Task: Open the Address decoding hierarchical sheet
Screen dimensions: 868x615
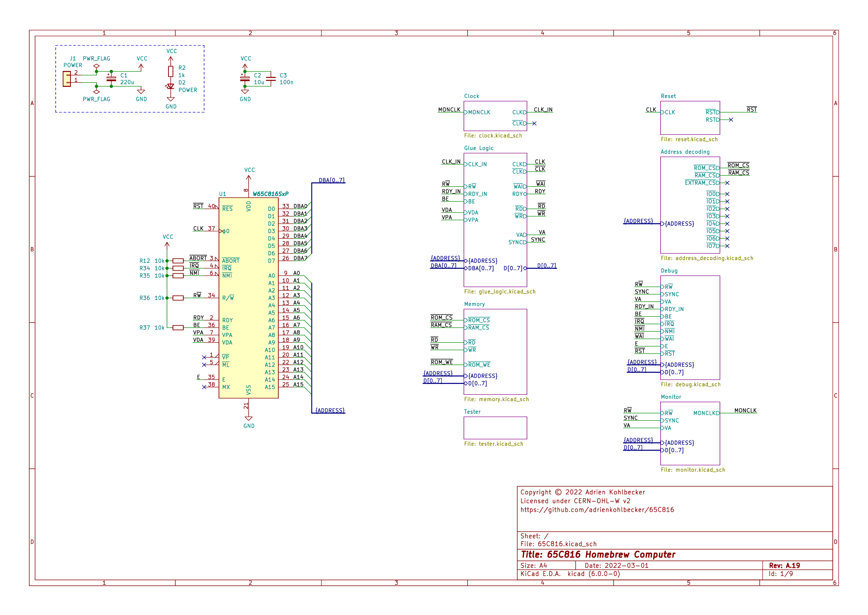Action: [690, 205]
